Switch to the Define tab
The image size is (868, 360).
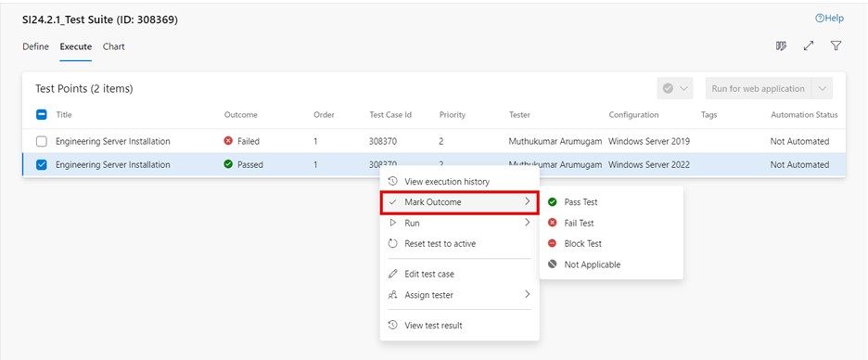point(35,46)
